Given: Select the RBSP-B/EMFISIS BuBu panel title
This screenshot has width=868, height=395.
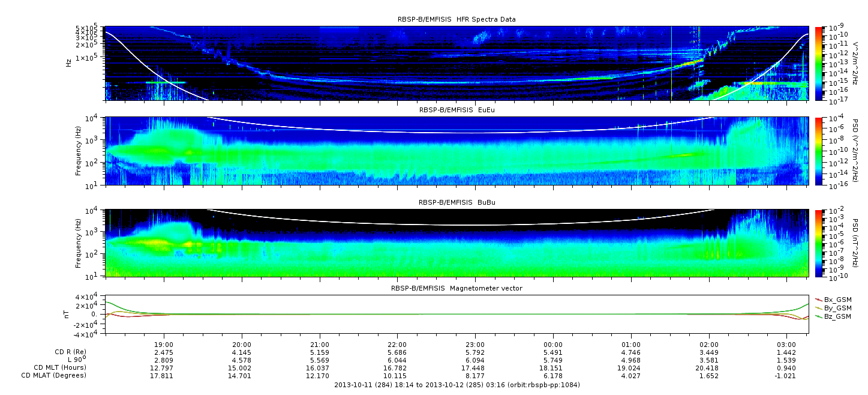Looking at the screenshot, I should pyautogui.click(x=456, y=203).
